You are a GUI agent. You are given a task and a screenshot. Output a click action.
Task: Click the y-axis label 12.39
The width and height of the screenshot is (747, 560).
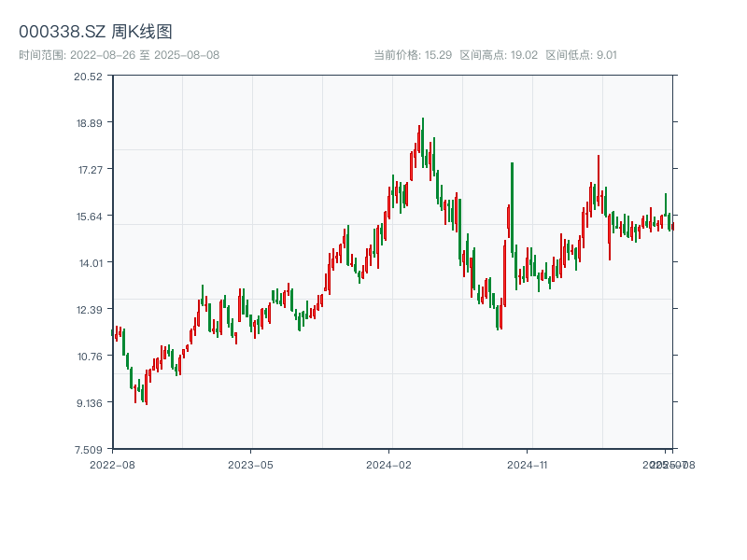pos(90,310)
